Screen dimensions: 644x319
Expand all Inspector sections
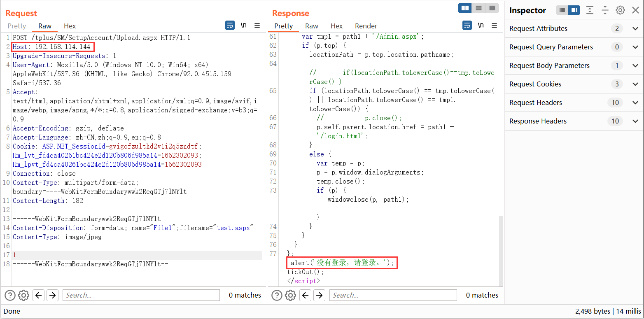[590, 10]
